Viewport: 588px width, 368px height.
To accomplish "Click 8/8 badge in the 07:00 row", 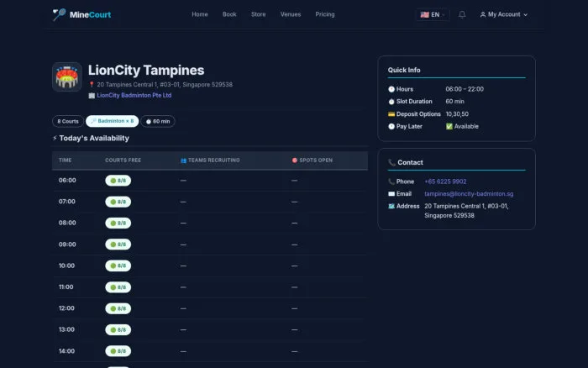I will [118, 202].
